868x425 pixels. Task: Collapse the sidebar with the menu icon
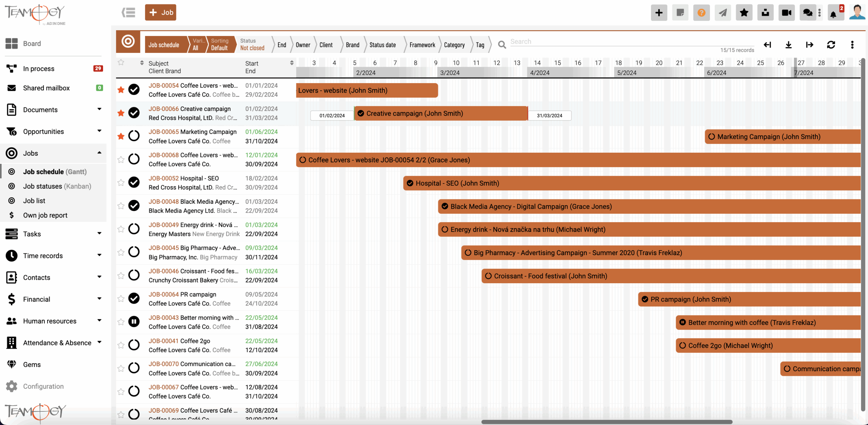[129, 13]
